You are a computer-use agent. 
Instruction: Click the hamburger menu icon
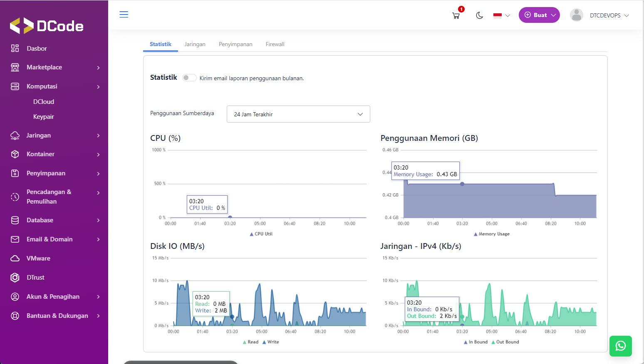[x=124, y=15]
